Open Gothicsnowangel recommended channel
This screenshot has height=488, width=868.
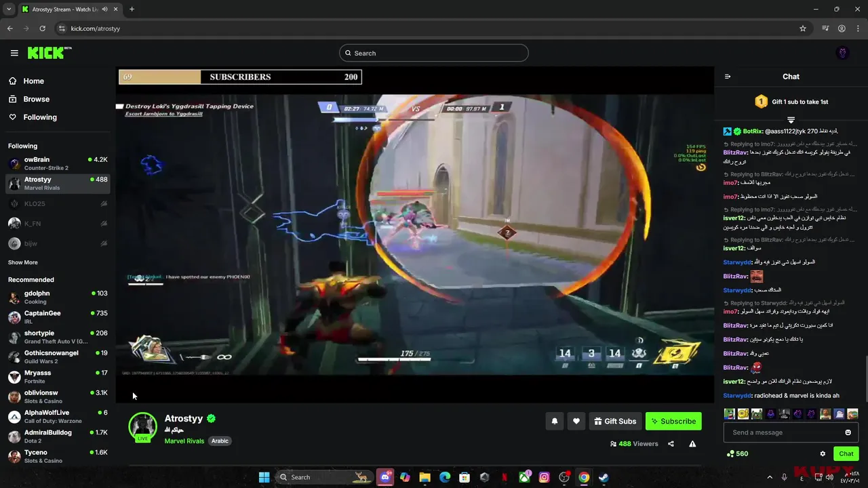(x=58, y=357)
